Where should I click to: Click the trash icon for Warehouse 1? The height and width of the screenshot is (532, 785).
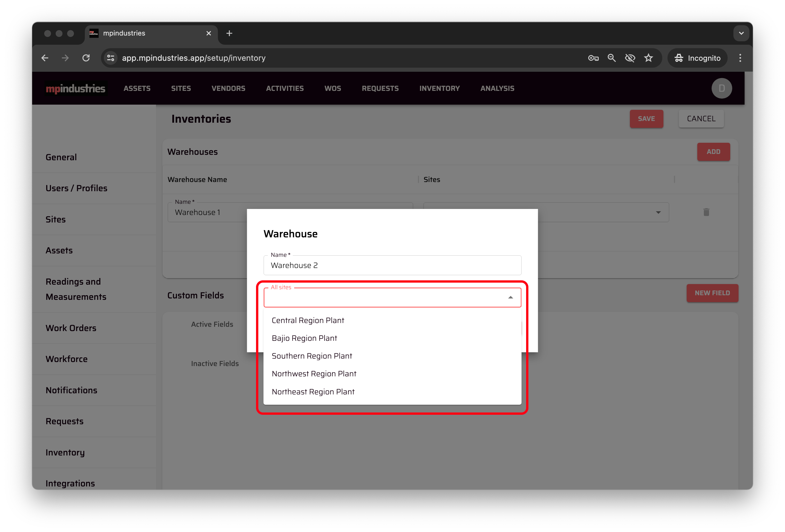click(706, 212)
